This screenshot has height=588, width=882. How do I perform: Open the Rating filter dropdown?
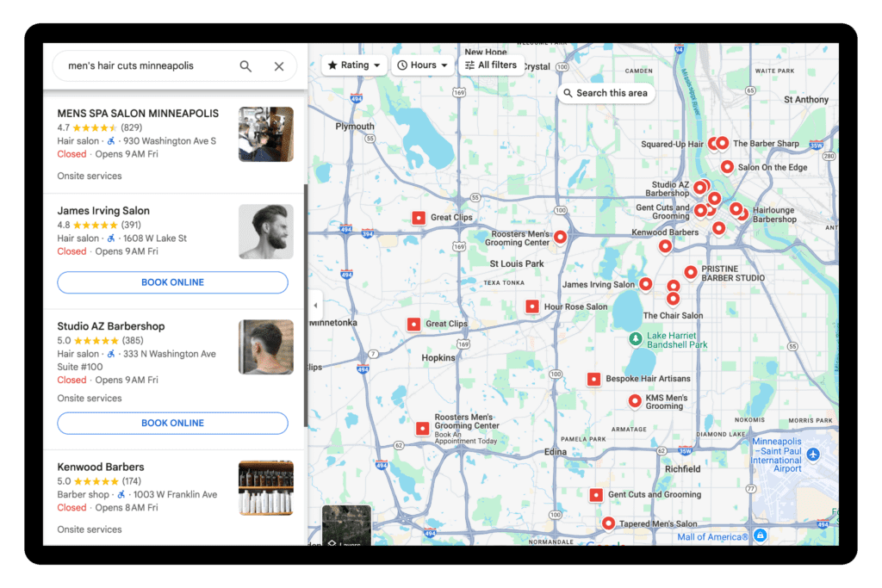[x=354, y=65]
